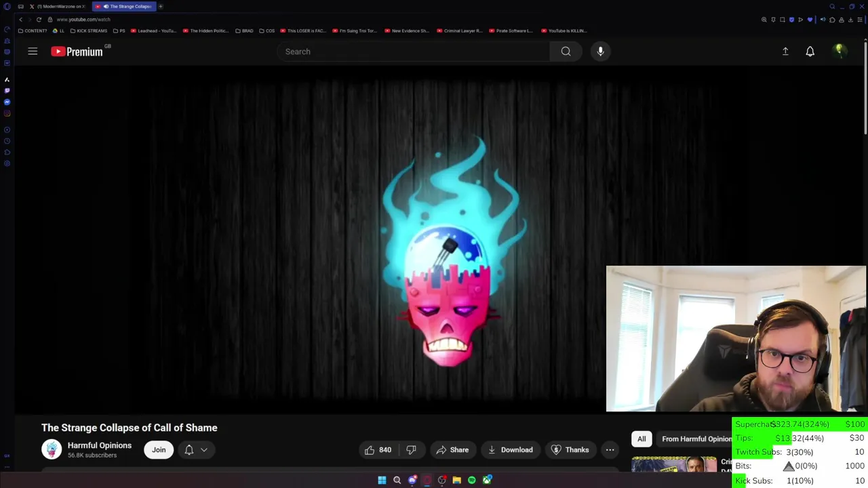This screenshot has height=488, width=868.
Task: Open extensions cube icon in sidebar
Action: click(x=7, y=152)
